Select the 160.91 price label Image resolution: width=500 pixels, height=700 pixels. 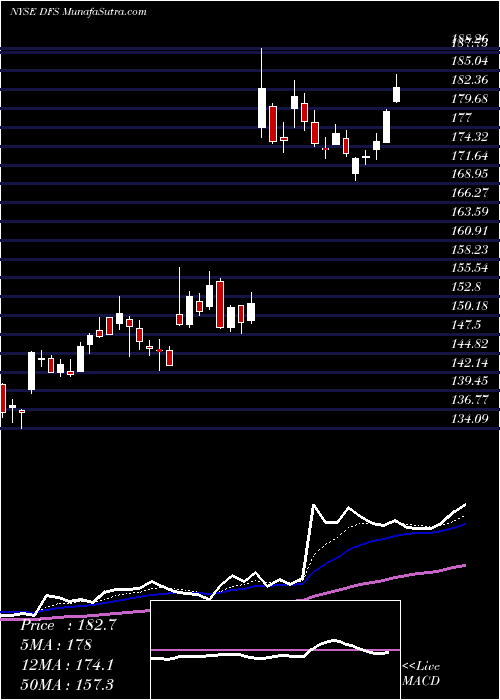[470, 231]
